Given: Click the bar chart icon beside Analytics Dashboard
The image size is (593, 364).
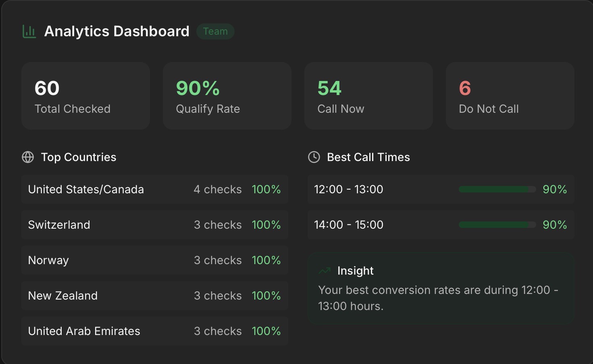Looking at the screenshot, I should coord(29,31).
